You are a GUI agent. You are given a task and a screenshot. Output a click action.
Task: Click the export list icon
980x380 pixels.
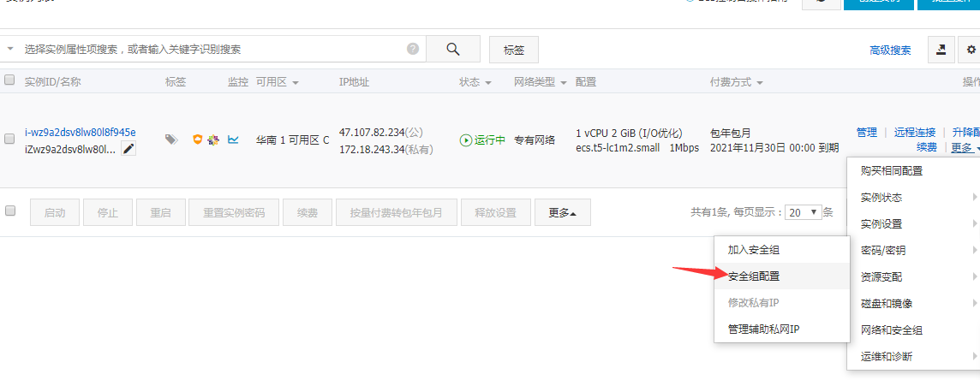(941, 50)
